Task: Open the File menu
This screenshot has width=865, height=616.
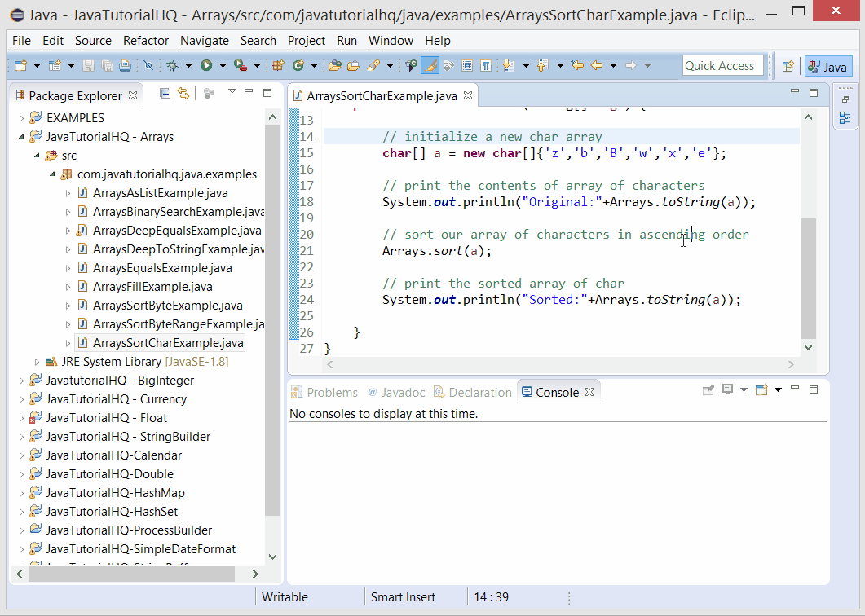Action: coord(21,41)
